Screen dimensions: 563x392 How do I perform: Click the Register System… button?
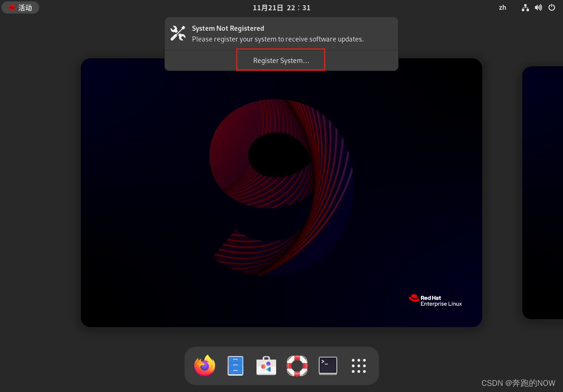(281, 61)
